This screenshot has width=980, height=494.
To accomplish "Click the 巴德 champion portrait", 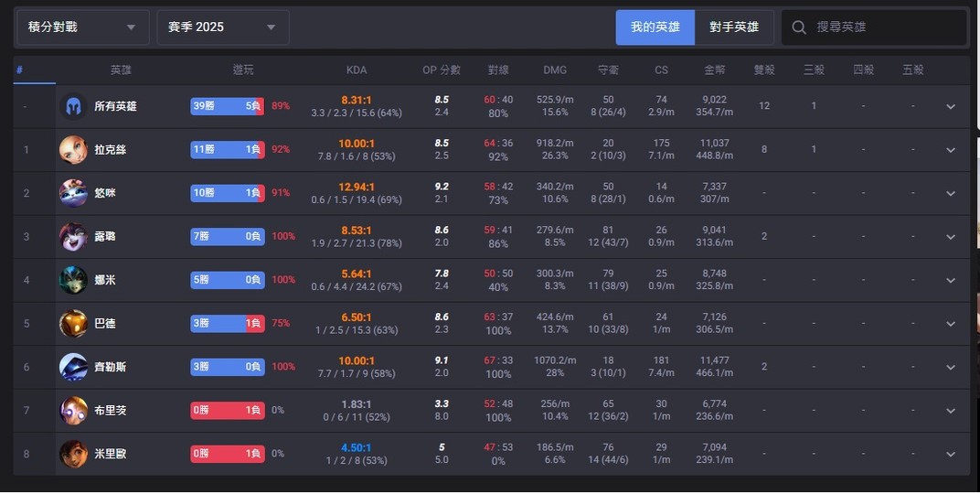I will tap(73, 324).
